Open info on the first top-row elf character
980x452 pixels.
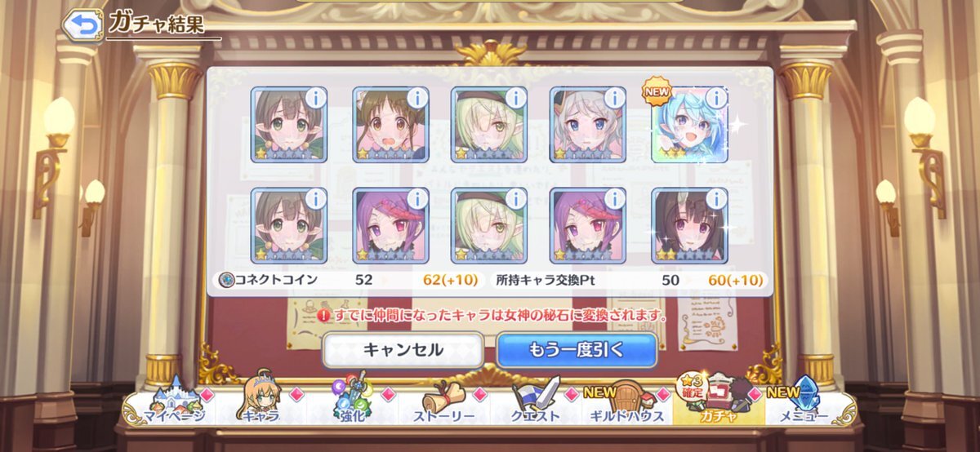tap(316, 98)
